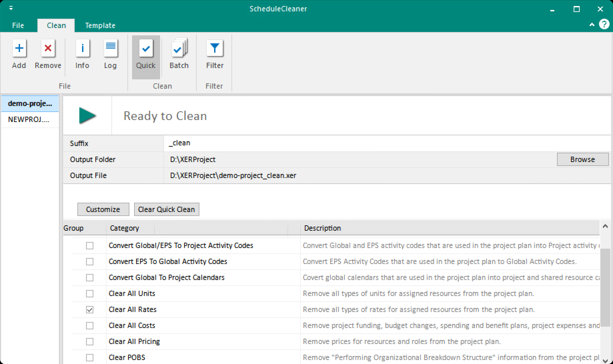This screenshot has width=613, height=364.
Task: Click the Customize button
Action: pyautogui.click(x=103, y=209)
